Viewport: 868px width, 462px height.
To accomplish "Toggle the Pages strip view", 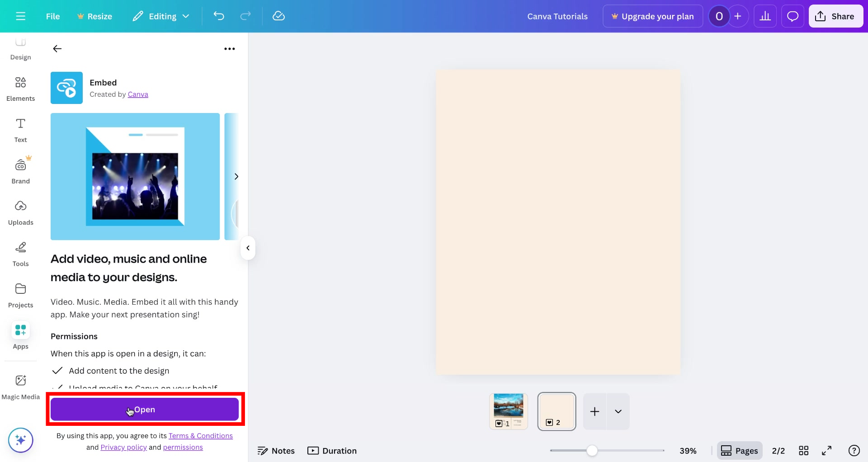I will [740, 450].
